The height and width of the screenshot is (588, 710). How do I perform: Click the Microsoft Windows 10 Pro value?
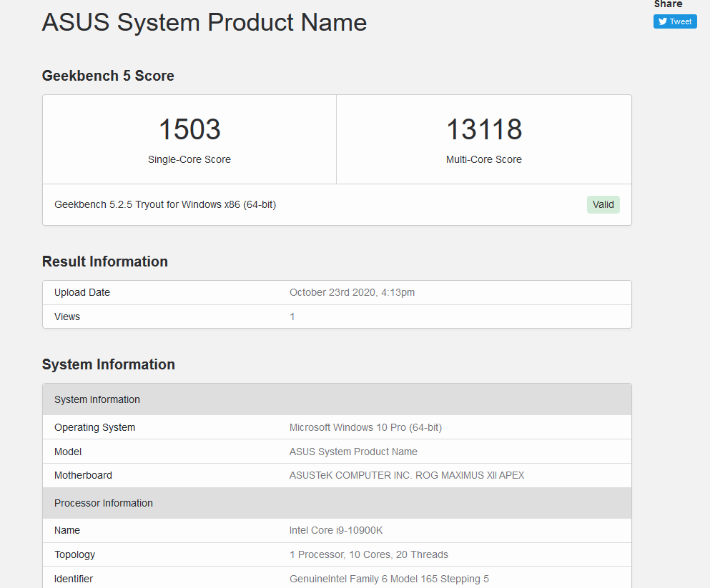365,427
